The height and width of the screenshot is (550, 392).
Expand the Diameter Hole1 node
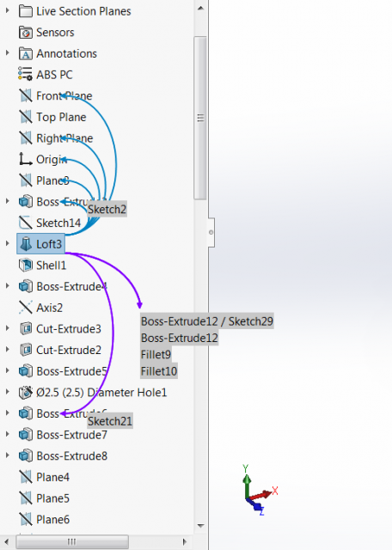point(7,392)
